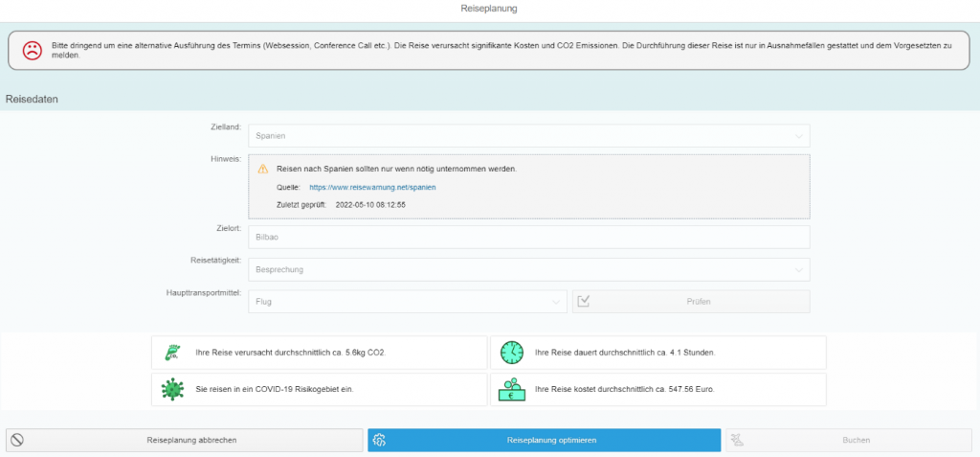The image size is (980, 457).
Task: Expand the Reisetätigkeit dropdown showing Besprechung
Action: [528, 270]
